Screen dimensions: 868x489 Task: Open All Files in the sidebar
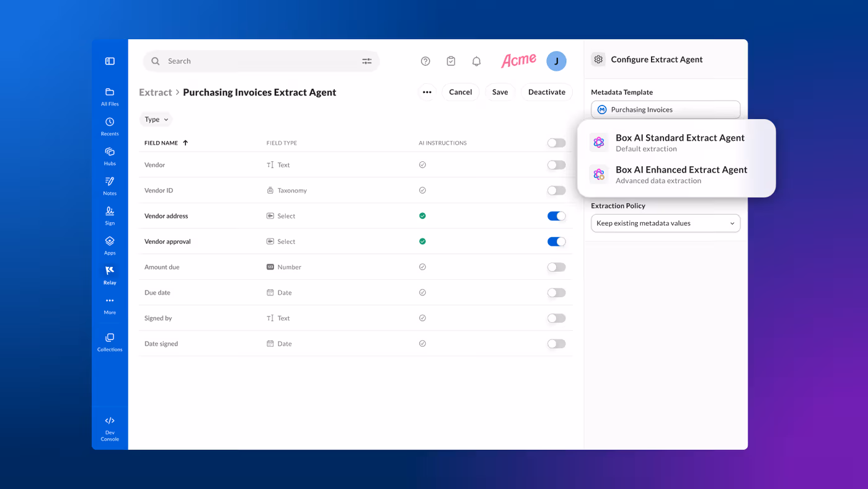coord(110,96)
